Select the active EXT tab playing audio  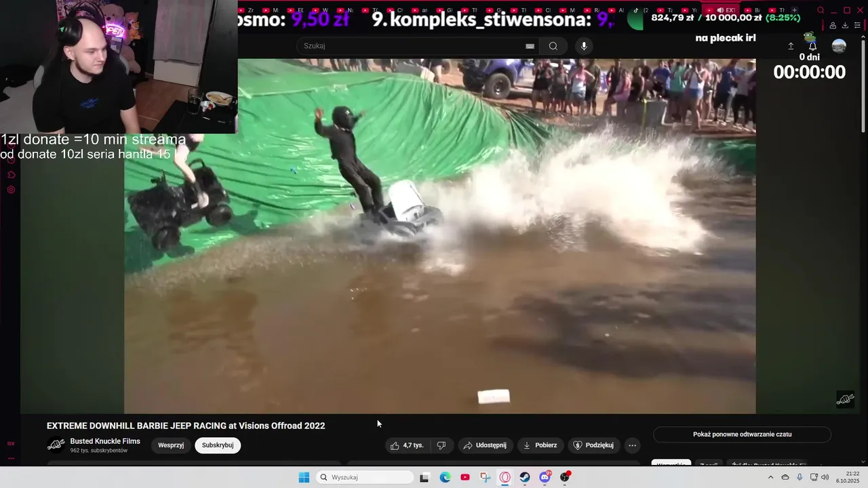722,10
